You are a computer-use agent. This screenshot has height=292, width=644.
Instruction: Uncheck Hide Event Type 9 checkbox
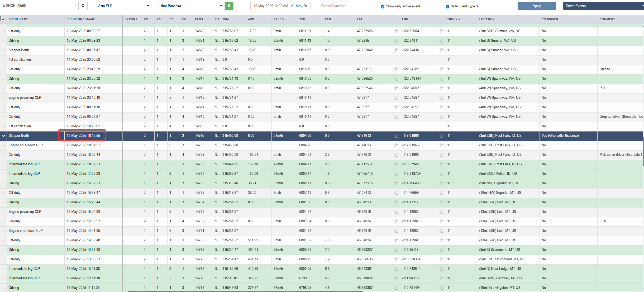point(447,7)
